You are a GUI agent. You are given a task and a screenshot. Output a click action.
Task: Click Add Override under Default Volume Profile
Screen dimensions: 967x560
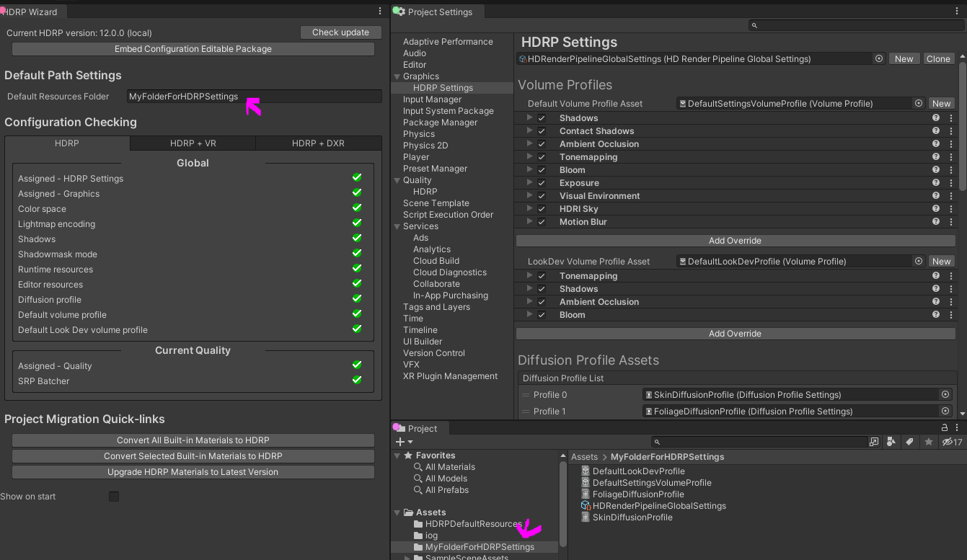pyautogui.click(x=735, y=241)
